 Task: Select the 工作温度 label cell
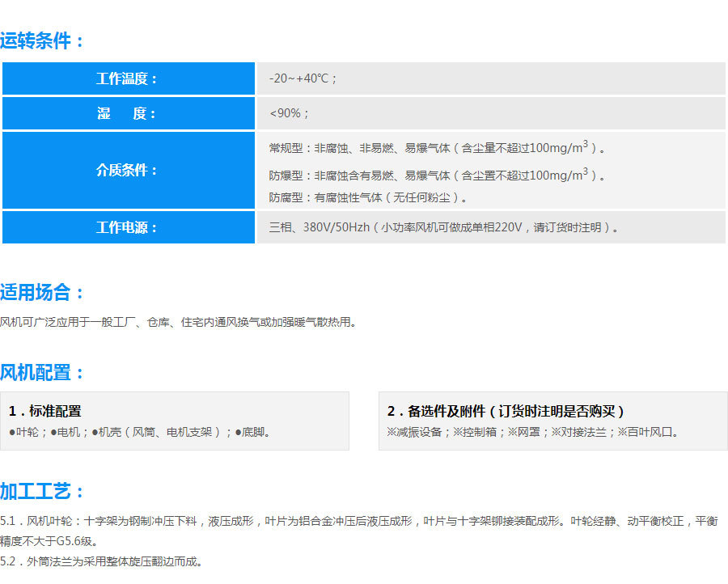(129, 78)
